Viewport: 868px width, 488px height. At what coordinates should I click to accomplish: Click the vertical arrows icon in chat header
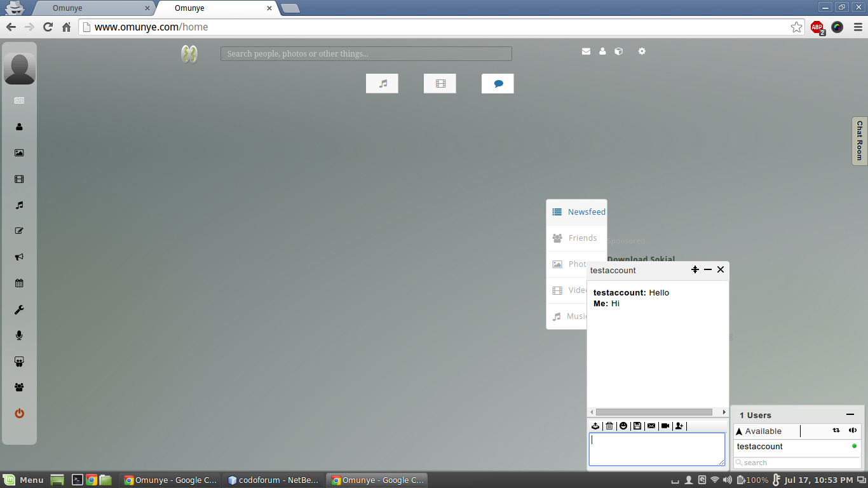tap(695, 269)
